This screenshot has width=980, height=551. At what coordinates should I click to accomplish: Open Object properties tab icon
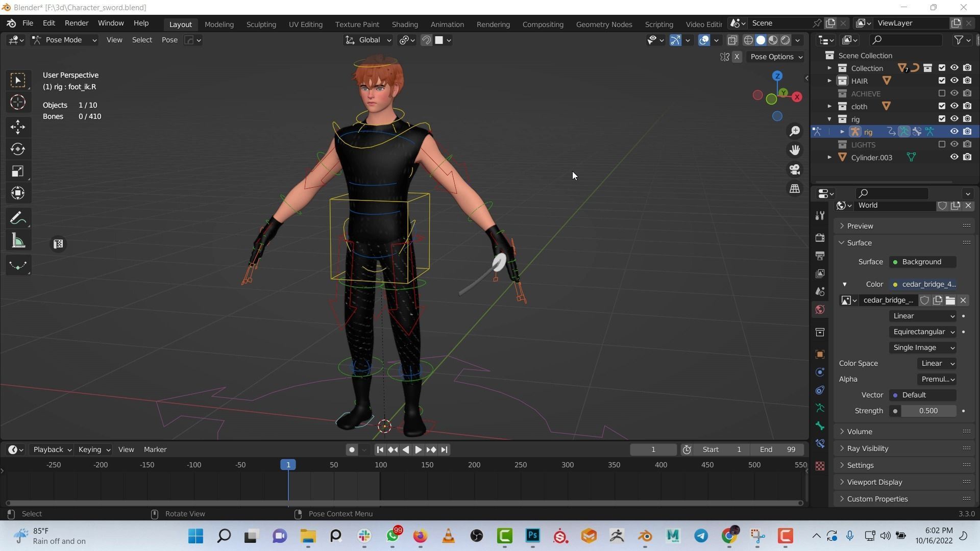(820, 355)
